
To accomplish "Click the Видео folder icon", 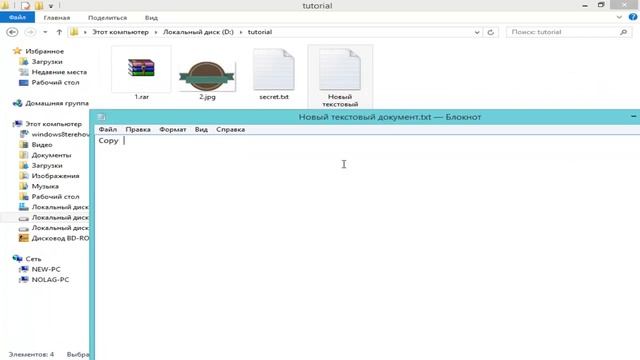I will [x=24, y=144].
